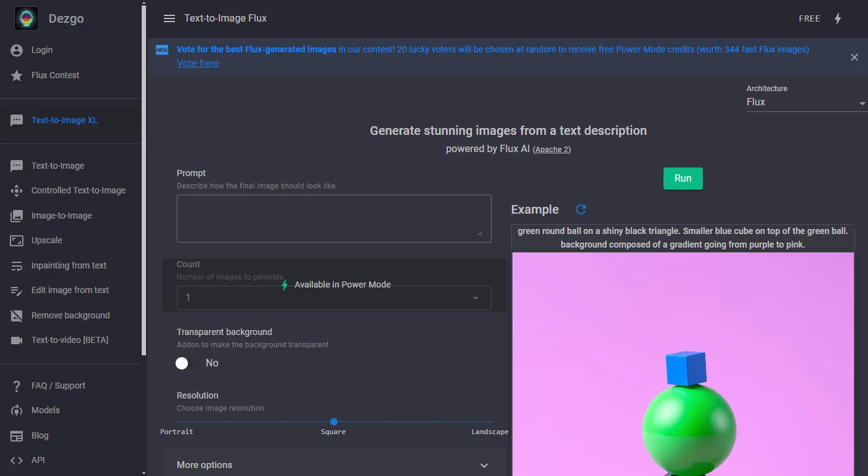Click inside the Prompt text box
The height and width of the screenshot is (476, 868).
tap(333, 219)
